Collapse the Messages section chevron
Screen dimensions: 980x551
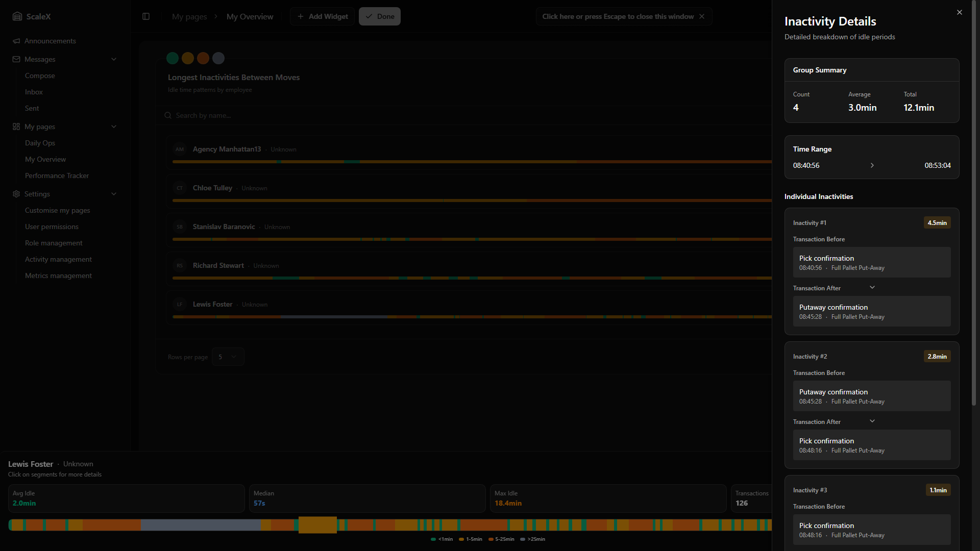tap(114, 59)
